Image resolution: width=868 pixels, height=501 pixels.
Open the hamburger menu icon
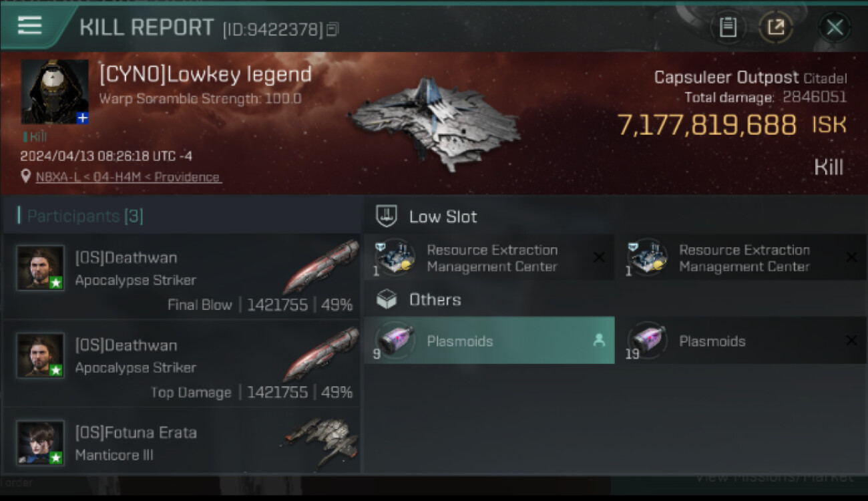tap(30, 25)
